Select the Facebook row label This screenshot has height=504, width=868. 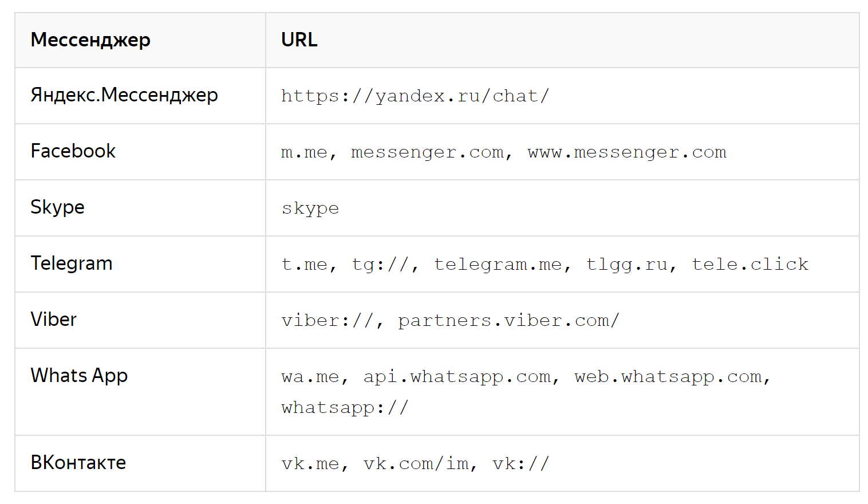point(73,151)
